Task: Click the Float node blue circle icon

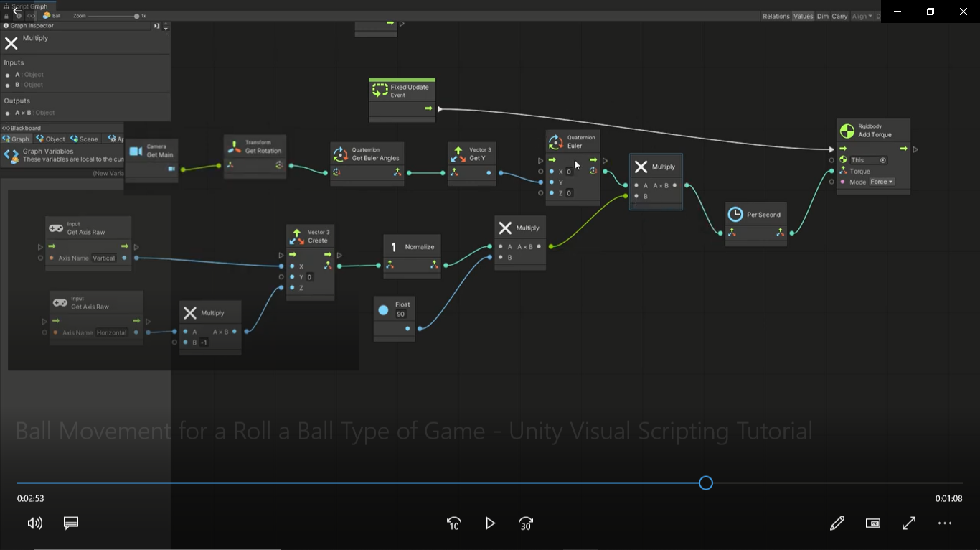Action: tap(383, 310)
